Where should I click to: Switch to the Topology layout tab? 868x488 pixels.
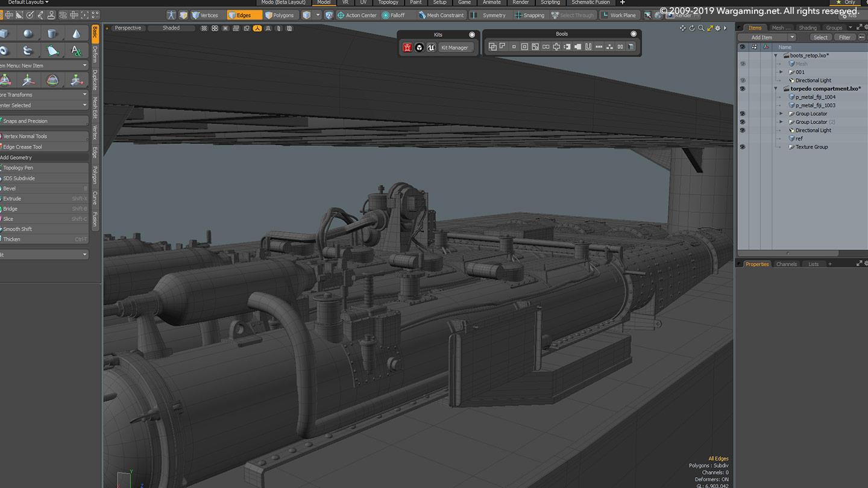tap(388, 2)
